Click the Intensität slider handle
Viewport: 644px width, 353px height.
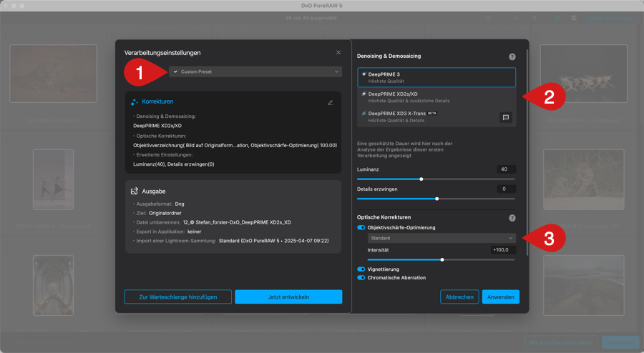pyautogui.click(x=442, y=260)
